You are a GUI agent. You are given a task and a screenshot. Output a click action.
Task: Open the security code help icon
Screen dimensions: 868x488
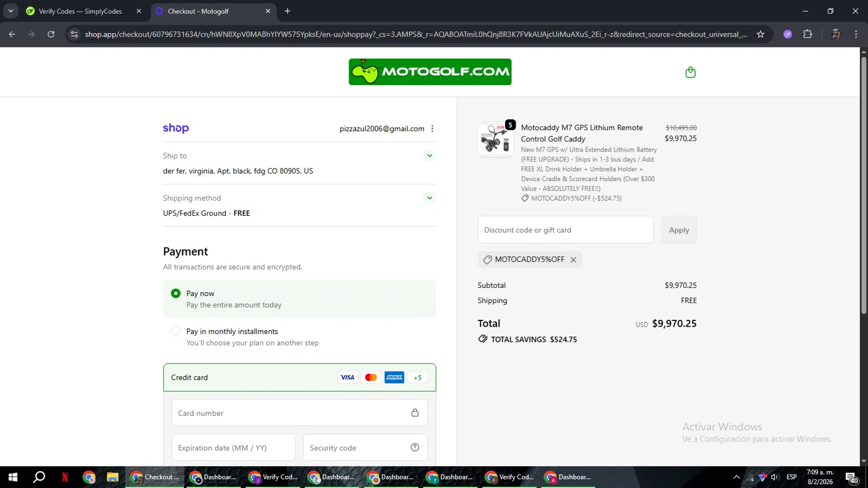point(415,448)
